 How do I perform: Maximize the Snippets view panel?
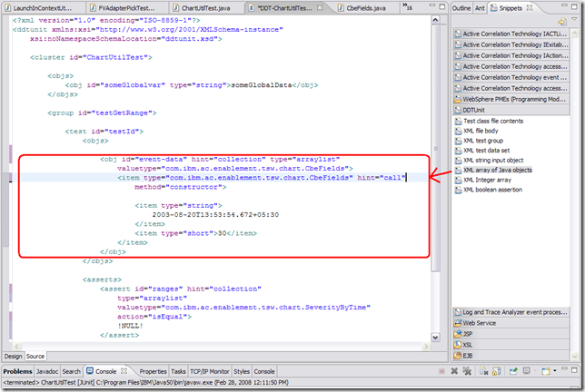pyautogui.click(x=574, y=6)
